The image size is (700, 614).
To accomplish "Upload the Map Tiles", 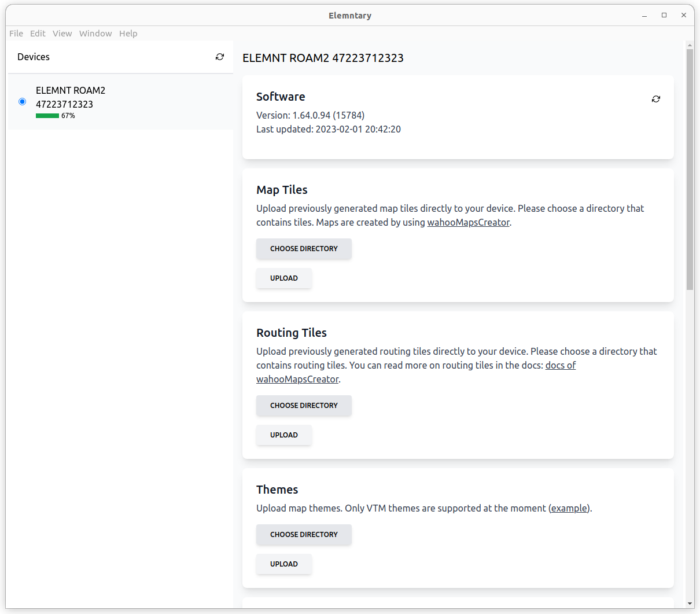I will [283, 278].
